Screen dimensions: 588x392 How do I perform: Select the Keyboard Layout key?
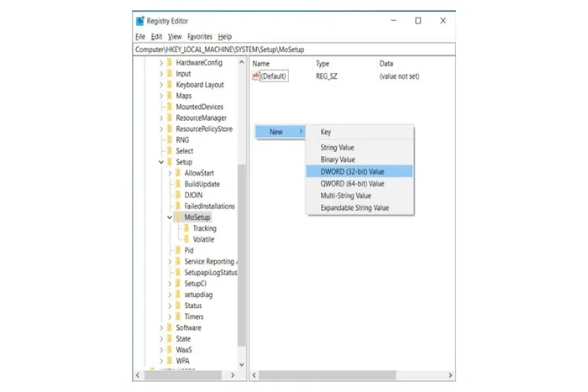(200, 85)
